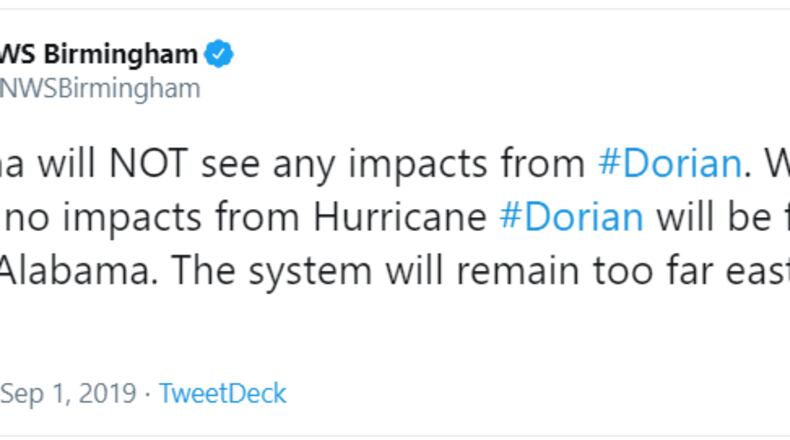
Task: Open the first #Dorian hashtag link
Action: pyautogui.click(x=668, y=163)
